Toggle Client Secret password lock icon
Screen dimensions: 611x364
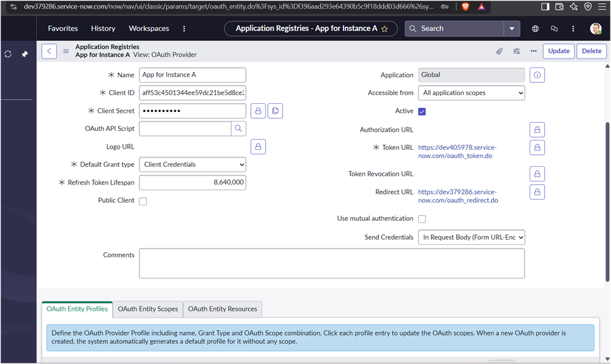258,111
